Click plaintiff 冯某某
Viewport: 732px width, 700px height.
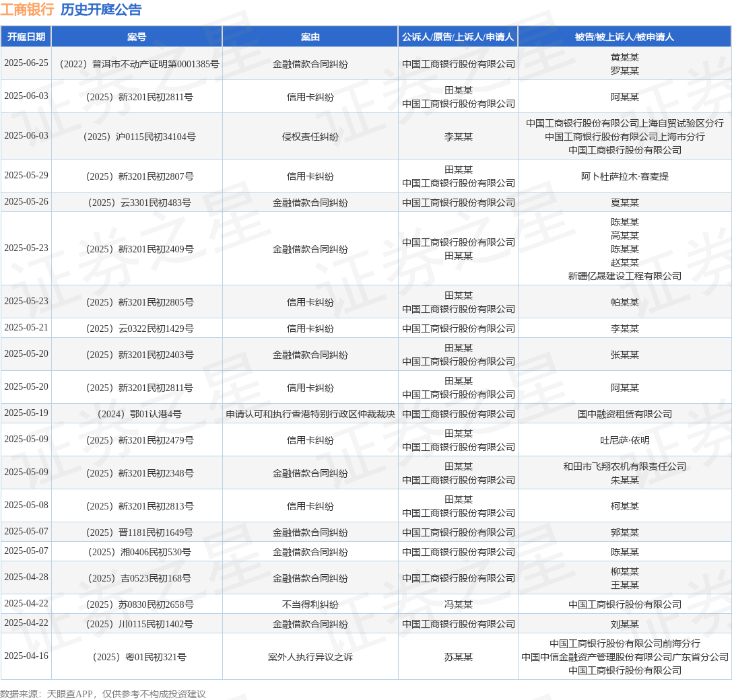coord(458,604)
